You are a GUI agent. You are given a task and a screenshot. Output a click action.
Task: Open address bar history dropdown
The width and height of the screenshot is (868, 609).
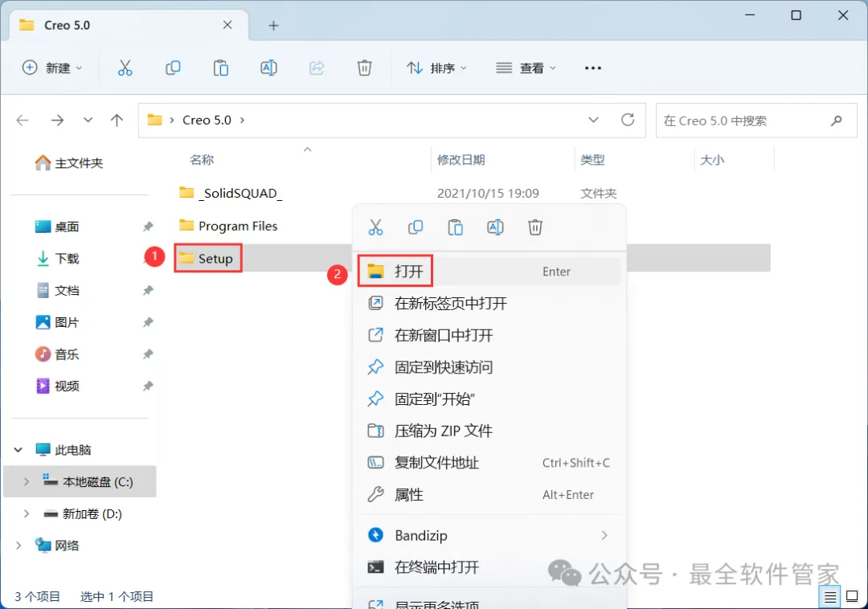[593, 120]
